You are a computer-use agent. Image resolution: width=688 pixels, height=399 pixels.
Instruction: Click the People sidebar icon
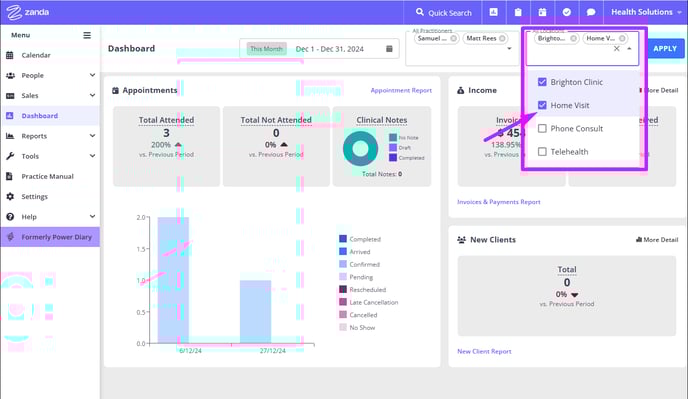coord(10,75)
